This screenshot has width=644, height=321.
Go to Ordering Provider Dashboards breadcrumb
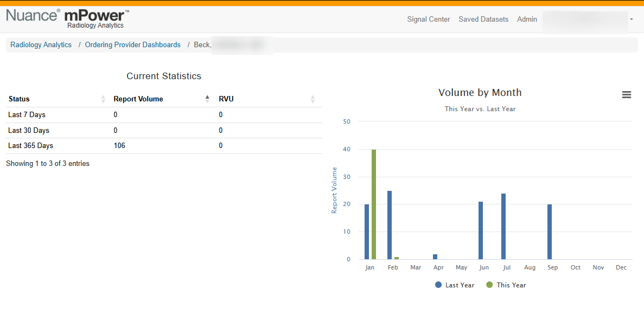pos(133,45)
